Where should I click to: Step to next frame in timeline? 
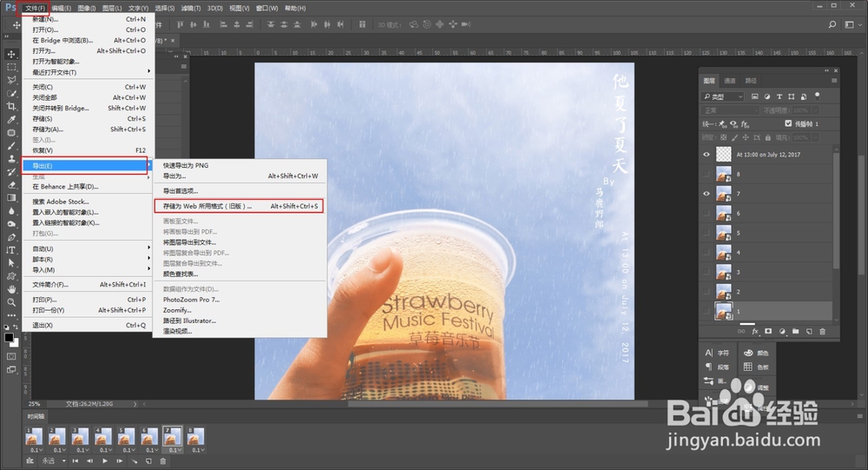[x=119, y=461]
